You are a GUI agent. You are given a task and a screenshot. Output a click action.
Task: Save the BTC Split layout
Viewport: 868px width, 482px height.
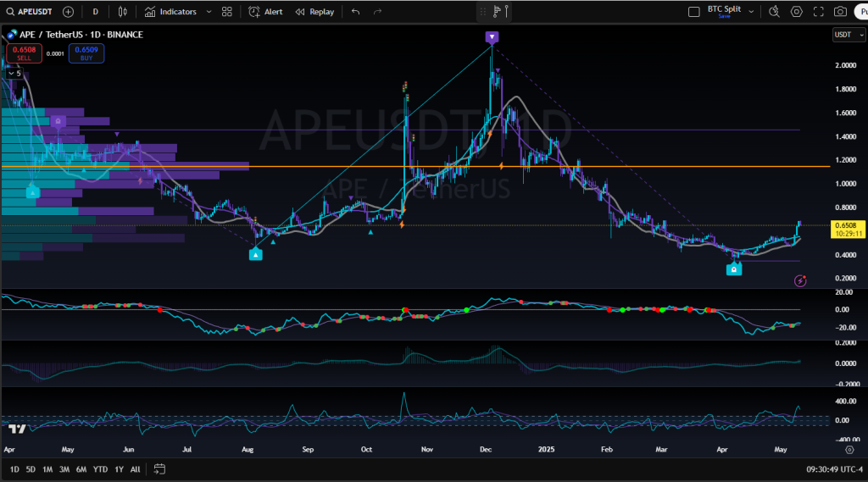pos(724,17)
